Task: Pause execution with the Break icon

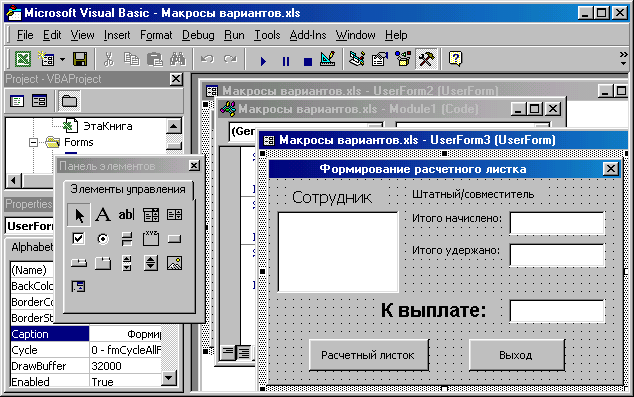Action: click(x=286, y=61)
